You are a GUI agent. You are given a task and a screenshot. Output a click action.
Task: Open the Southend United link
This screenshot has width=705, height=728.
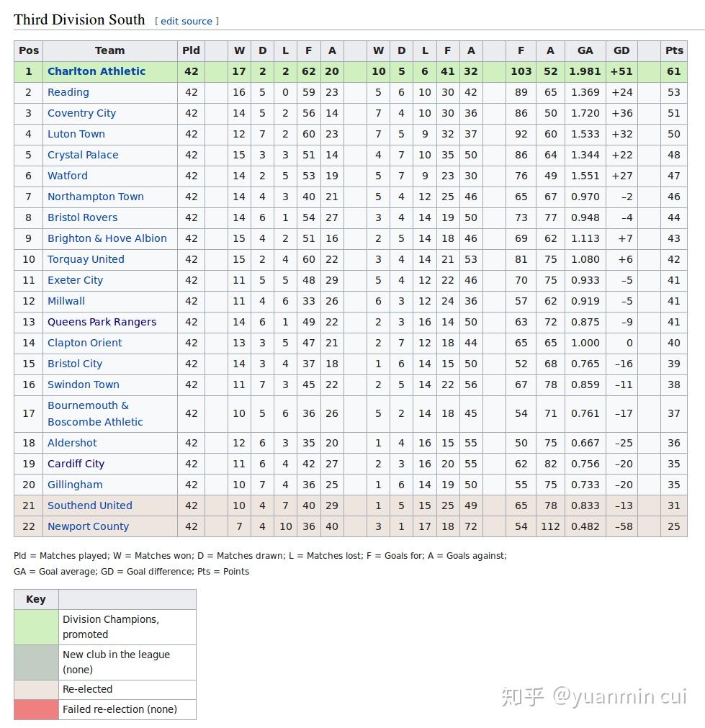point(90,505)
